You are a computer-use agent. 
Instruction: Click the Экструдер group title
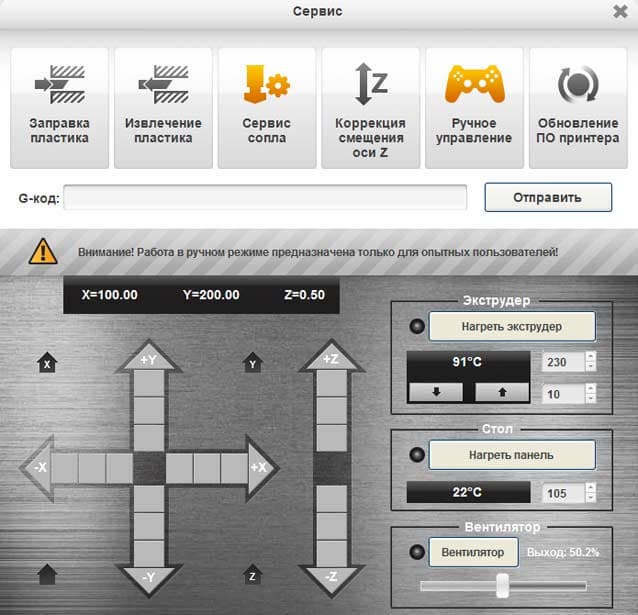(x=496, y=300)
